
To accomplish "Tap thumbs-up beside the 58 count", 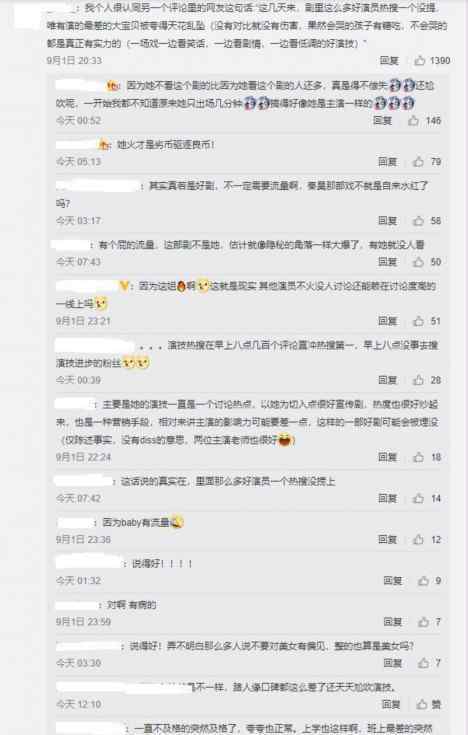I will click(418, 221).
